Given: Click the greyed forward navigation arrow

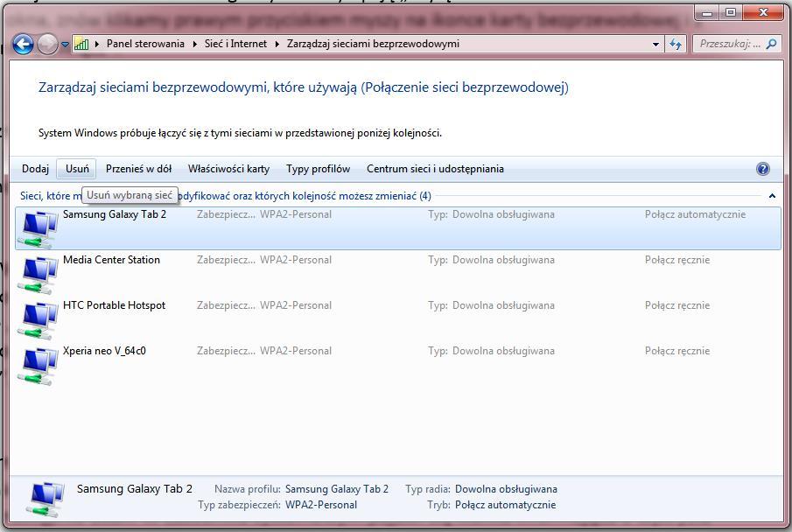Looking at the screenshot, I should 47,44.
